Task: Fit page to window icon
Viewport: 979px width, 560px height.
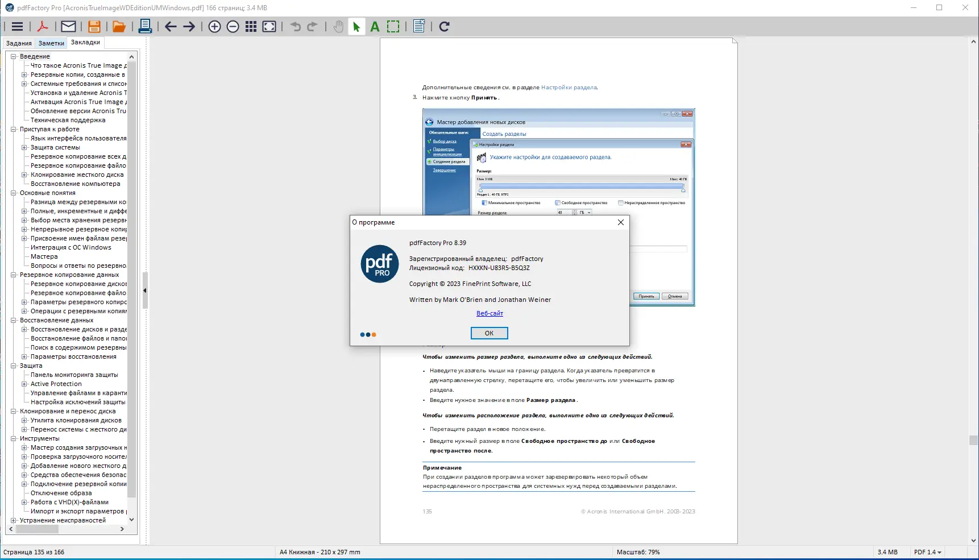Action: tap(269, 27)
